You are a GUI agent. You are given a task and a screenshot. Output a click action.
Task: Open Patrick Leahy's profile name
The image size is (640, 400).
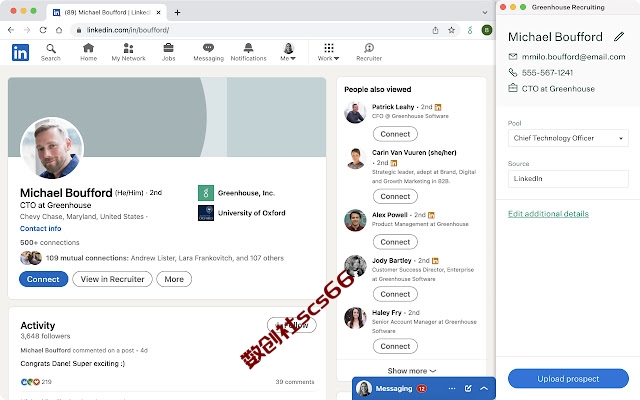pyautogui.click(x=393, y=107)
